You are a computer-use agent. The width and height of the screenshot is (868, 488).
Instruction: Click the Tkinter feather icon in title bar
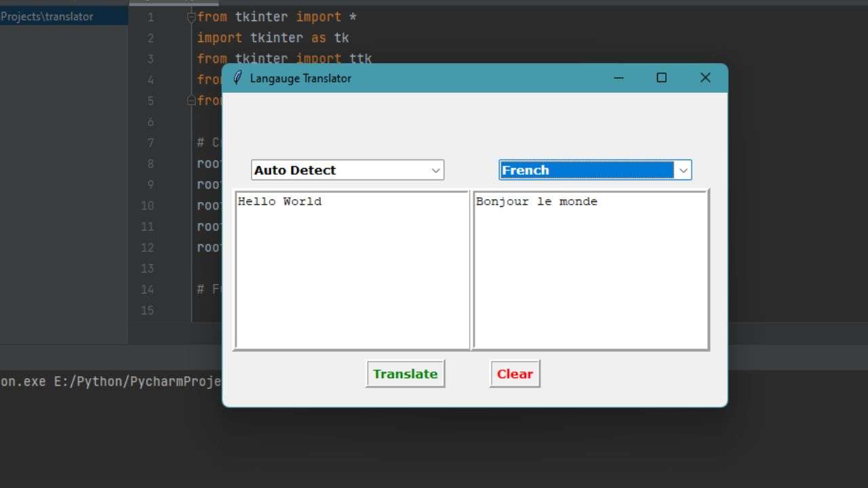(237, 78)
